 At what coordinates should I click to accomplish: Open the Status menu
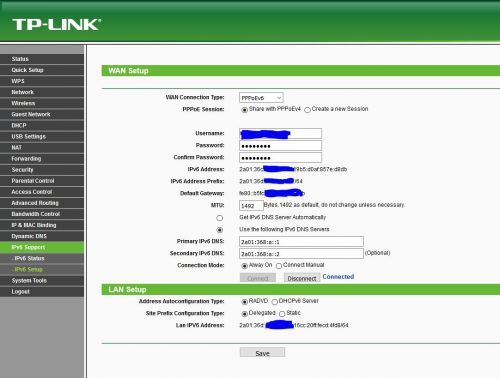pyautogui.click(x=42, y=59)
